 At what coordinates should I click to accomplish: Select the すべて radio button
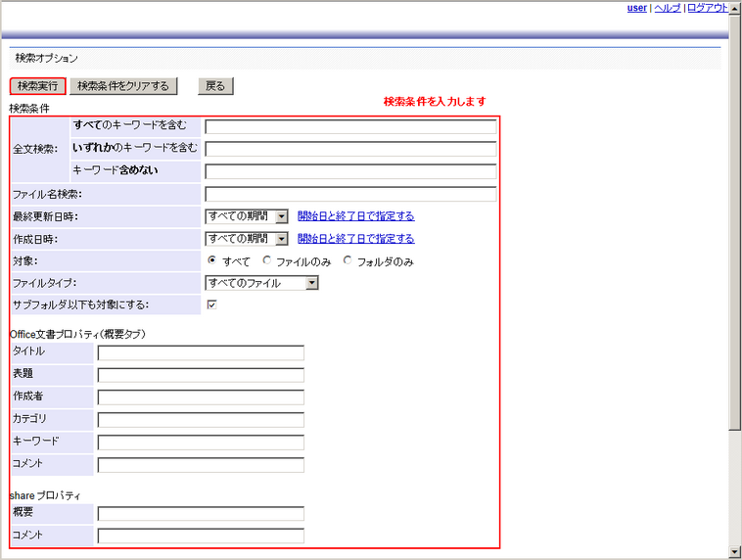tap(211, 260)
